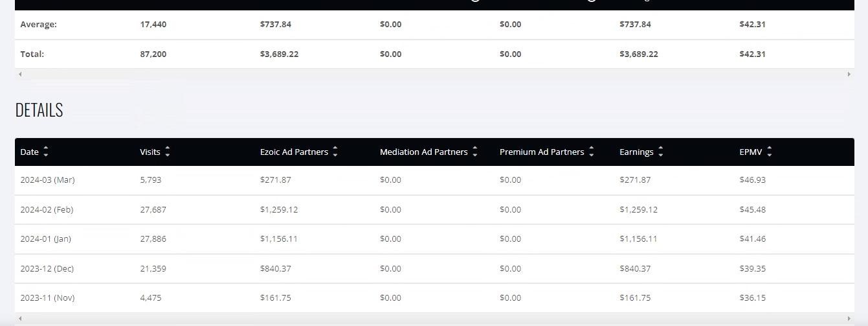
Task: Click left arrow of summary table scrollbar
Action: coord(20,75)
